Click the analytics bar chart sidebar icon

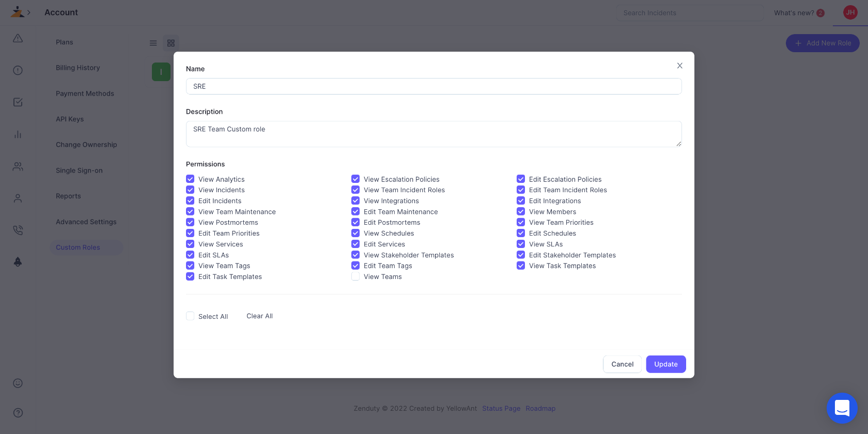(x=18, y=134)
